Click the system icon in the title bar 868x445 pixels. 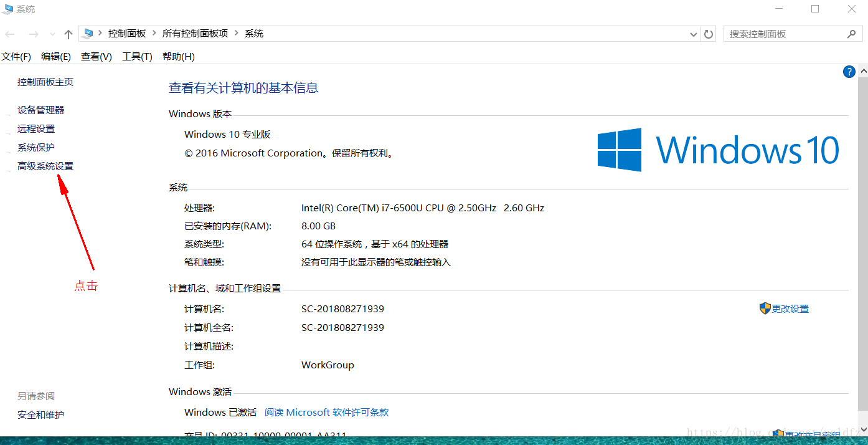point(8,9)
